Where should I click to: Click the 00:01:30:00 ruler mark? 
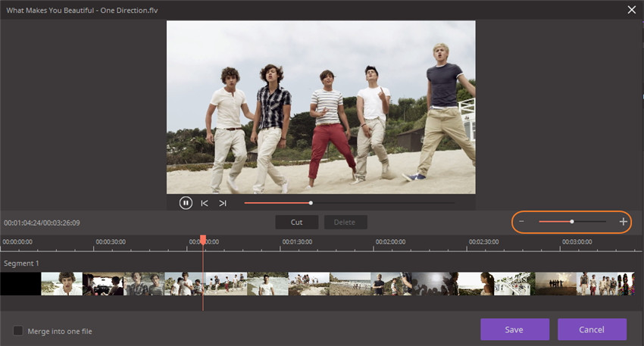point(297,242)
